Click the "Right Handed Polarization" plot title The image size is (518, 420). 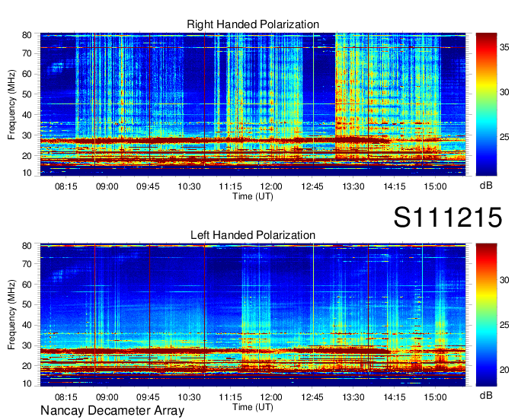[x=253, y=24]
